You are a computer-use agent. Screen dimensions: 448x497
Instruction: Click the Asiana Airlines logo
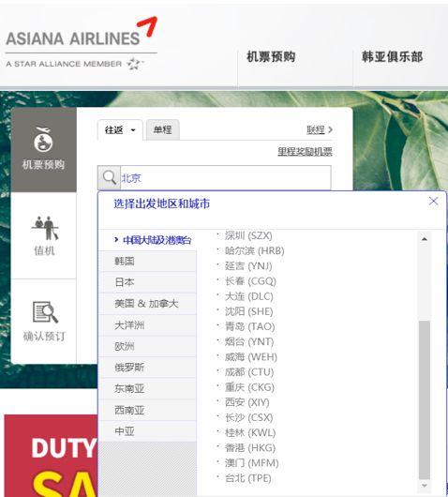coord(82,42)
